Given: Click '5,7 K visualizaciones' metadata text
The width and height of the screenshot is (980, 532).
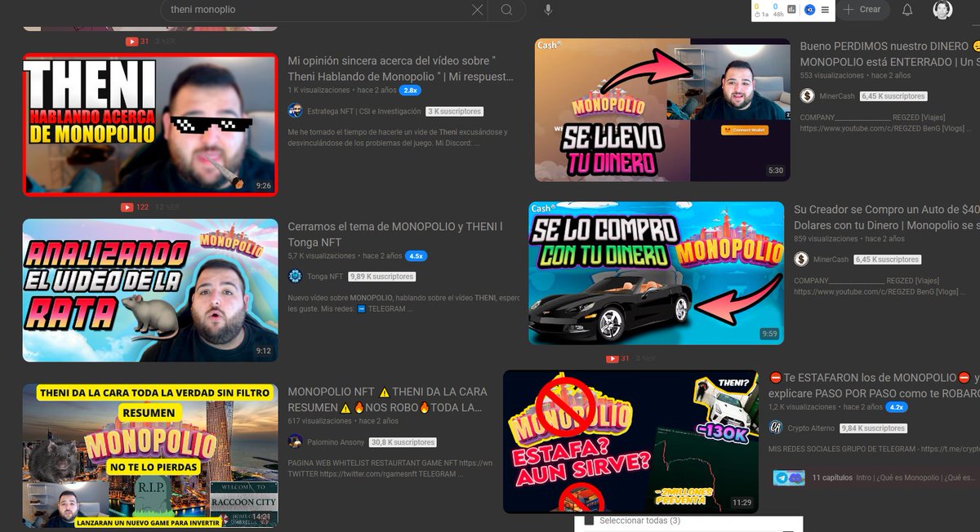Looking at the screenshot, I should pyautogui.click(x=323, y=255).
